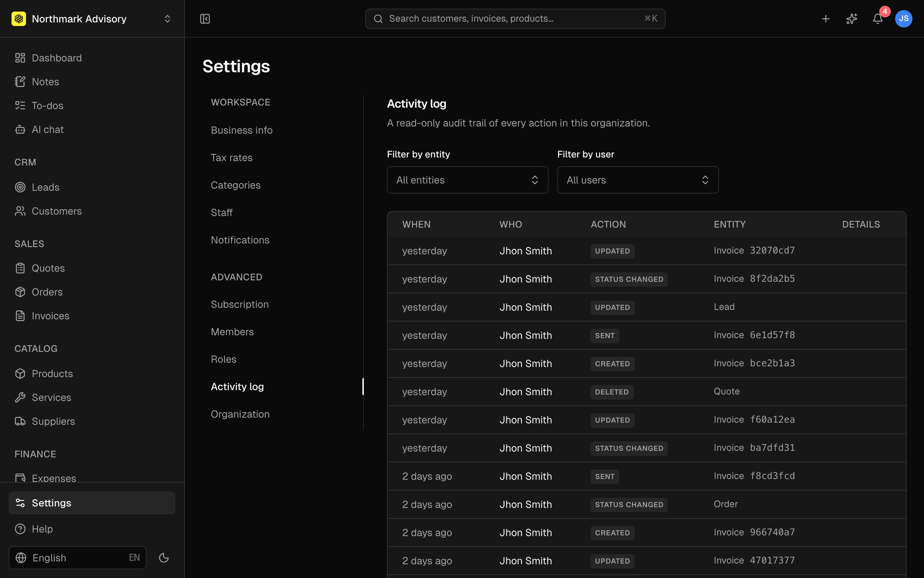The image size is (924, 578).
Task: Open Subscription settings
Action: (x=240, y=304)
